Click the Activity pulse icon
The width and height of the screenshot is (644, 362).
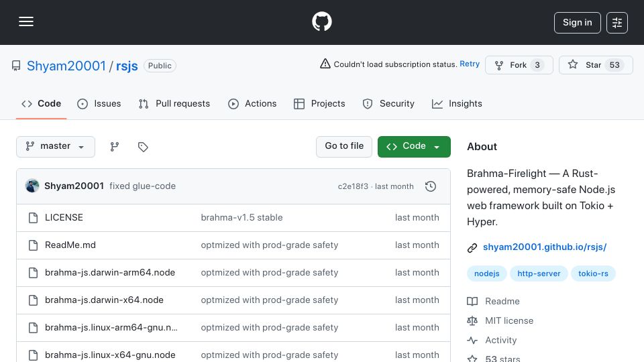pyautogui.click(x=472, y=341)
